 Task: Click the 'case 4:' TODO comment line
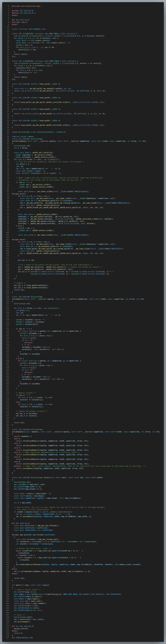tap(47, 453)
